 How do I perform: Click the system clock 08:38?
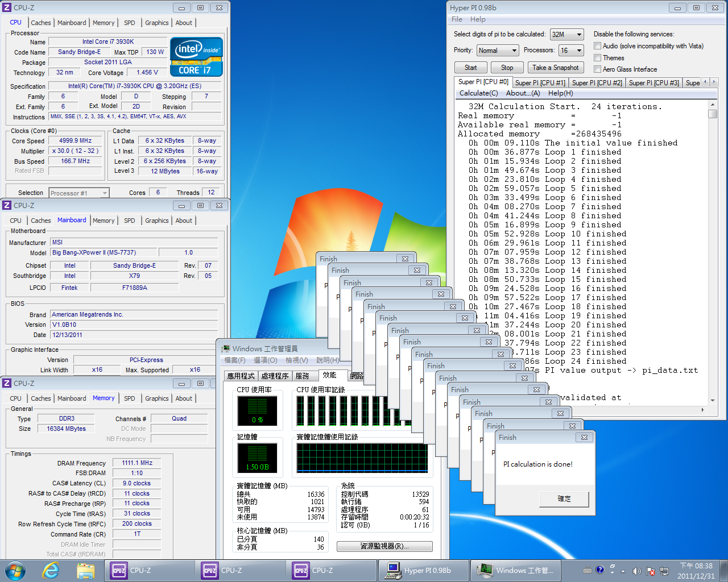696,566
